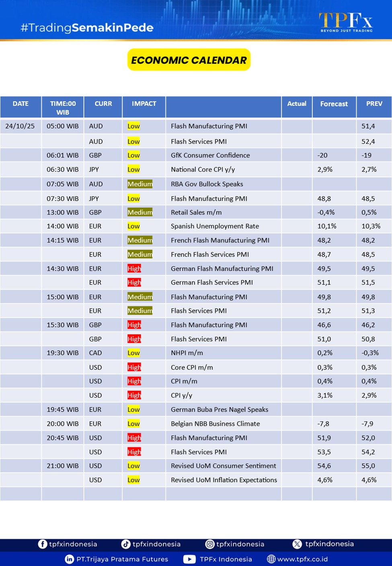Open the Instagram icon in the footer
This screenshot has width=392, height=566.
point(209,544)
